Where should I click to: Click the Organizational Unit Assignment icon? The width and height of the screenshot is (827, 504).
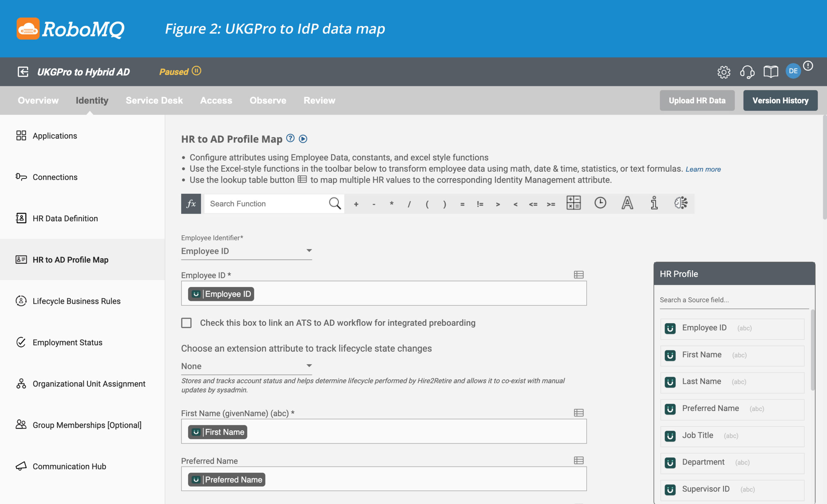pyautogui.click(x=21, y=384)
